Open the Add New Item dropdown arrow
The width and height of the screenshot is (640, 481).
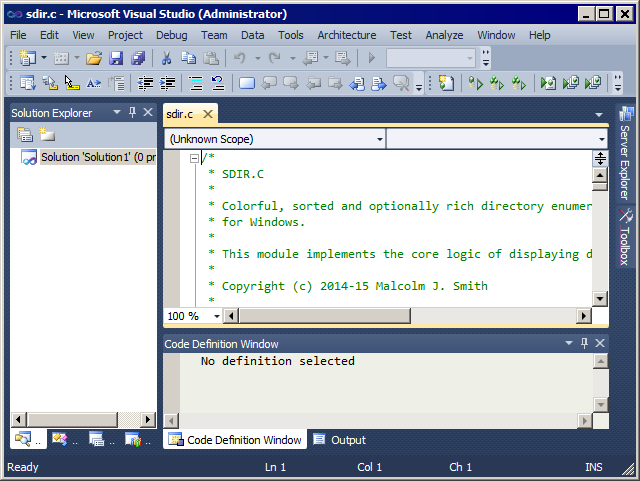coord(76,58)
